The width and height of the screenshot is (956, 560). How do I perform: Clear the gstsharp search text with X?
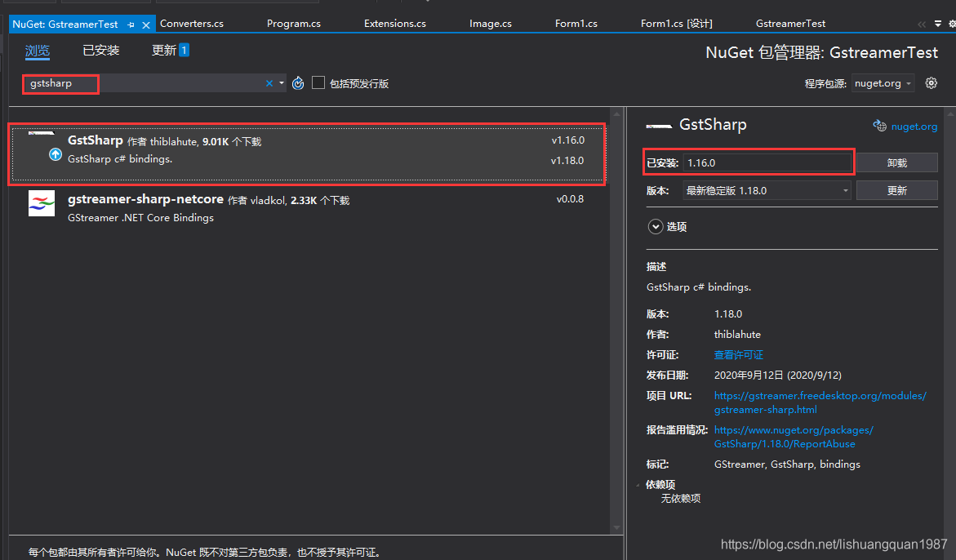(x=269, y=83)
